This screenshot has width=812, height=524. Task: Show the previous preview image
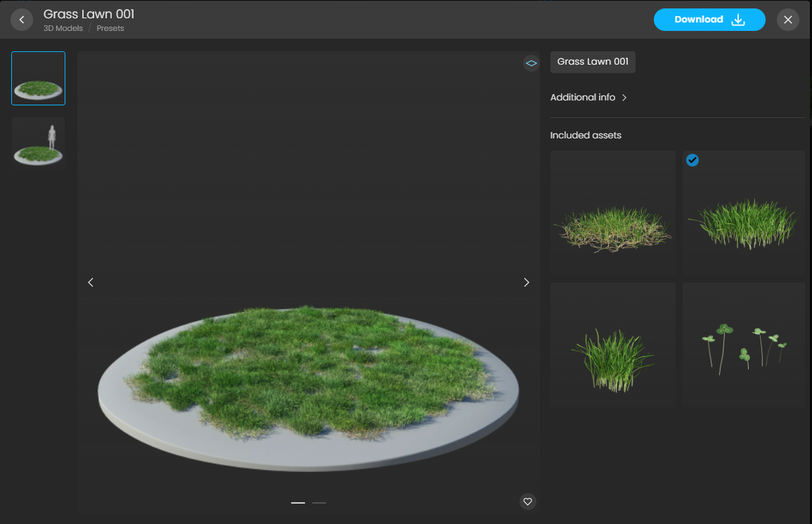[x=91, y=282]
